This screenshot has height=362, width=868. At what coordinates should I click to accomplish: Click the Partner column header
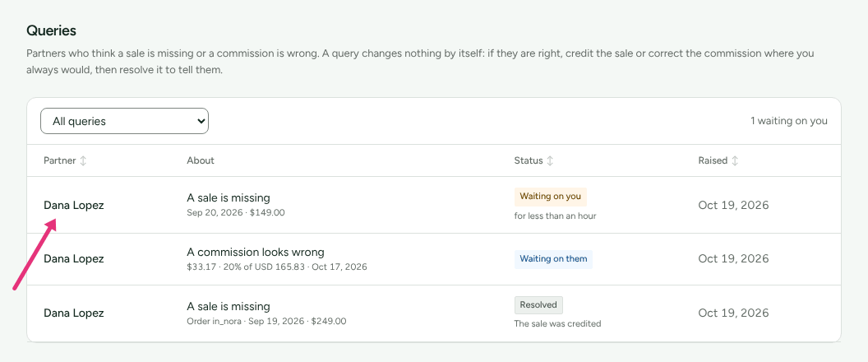coord(60,160)
